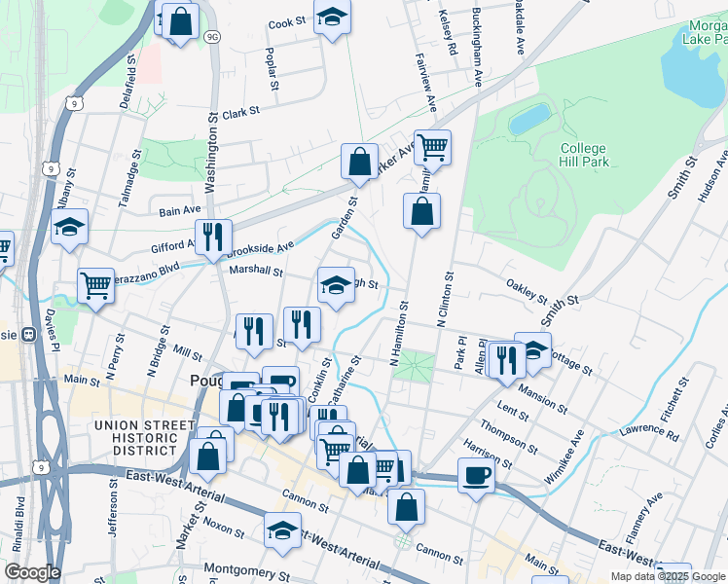
Task: Select the Winnikee Ave label
Action: 564,457
